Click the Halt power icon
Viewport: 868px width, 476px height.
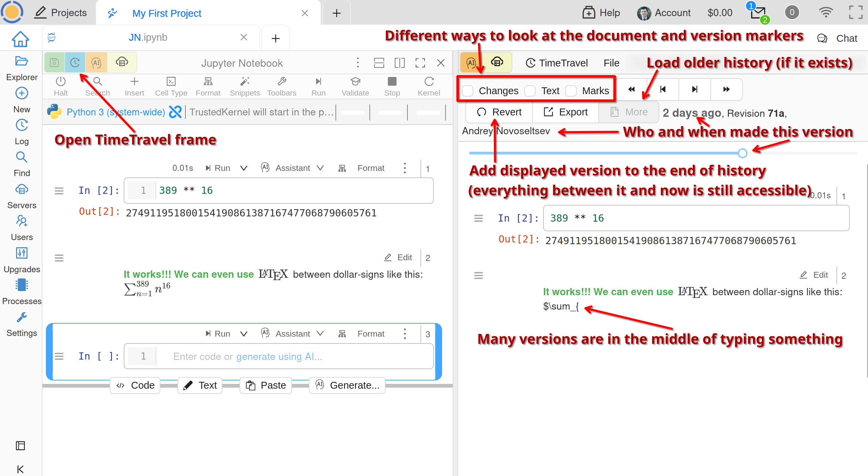coord(61,82)
